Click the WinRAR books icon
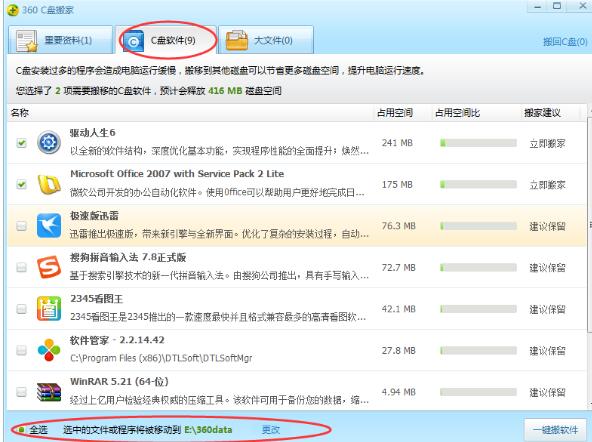The image size is (592, 442). click(x=49, y=392)
